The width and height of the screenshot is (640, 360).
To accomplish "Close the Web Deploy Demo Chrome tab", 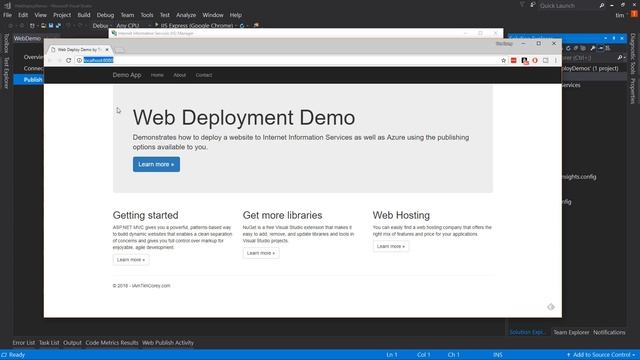I will point(107,49).
